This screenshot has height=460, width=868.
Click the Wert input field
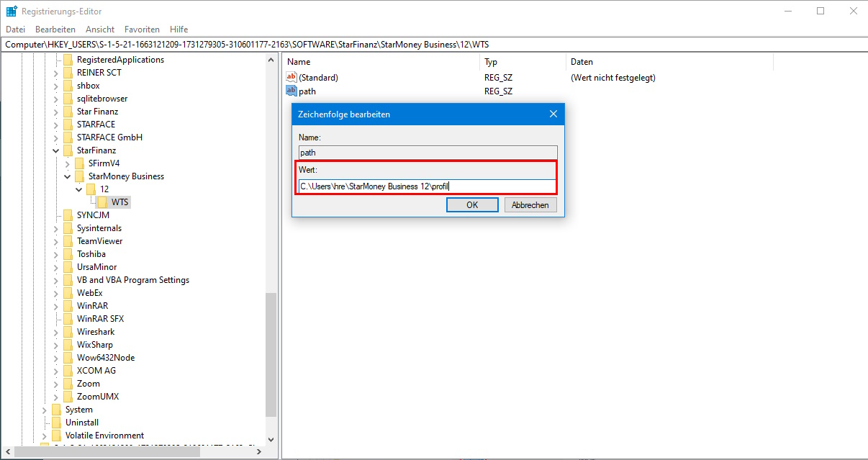[428, 186]
